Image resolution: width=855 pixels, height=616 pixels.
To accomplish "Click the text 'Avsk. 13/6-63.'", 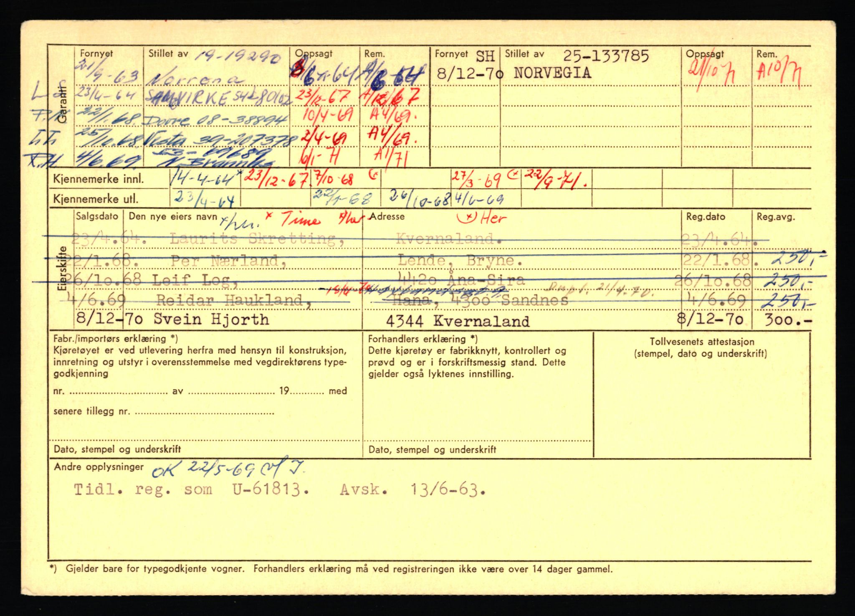I will tap(413, 489).
